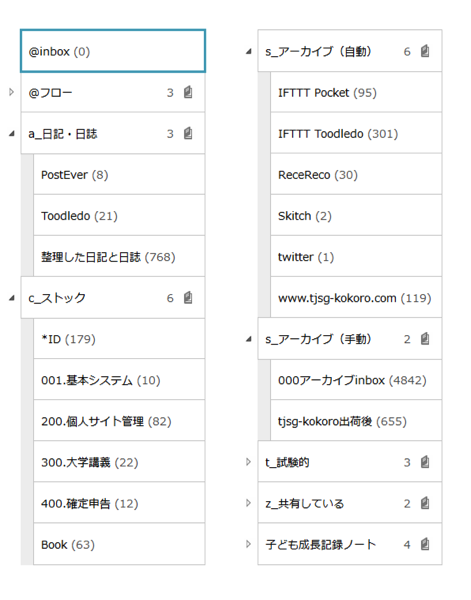The height and width of the screenshot is (600, 471).
Task: Open ReceReco (30) notebook
Action: [356, 174]
